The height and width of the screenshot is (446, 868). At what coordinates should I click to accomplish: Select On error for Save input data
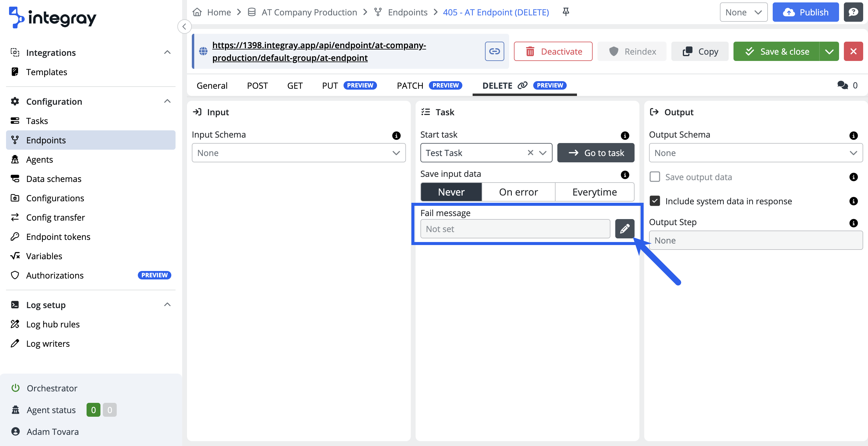(518, 192)
